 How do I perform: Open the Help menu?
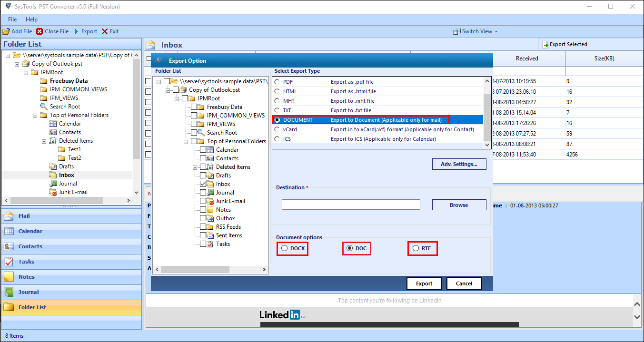click(31, 20)
